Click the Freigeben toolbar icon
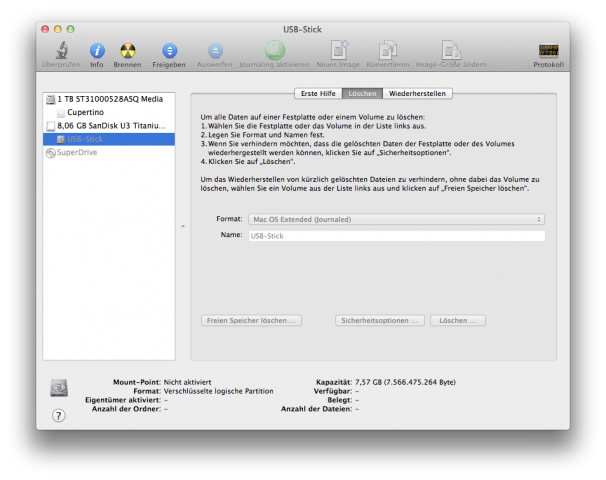 click(169, 51)
